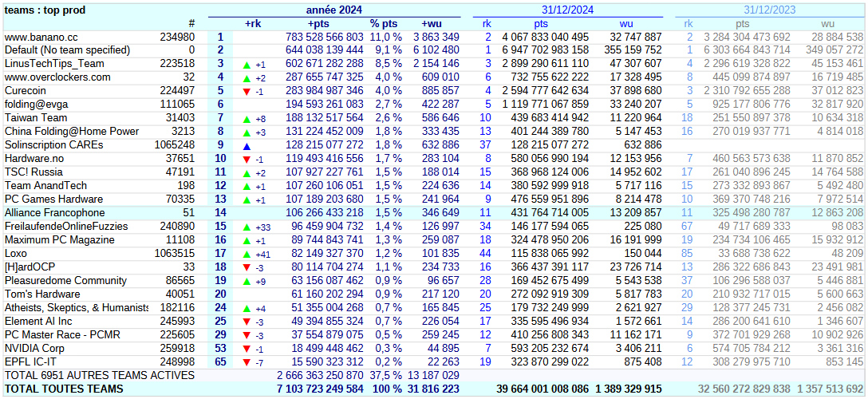Click the +rk column header
868x399 pixels.
pyautogui.click(x=252, y=24)
